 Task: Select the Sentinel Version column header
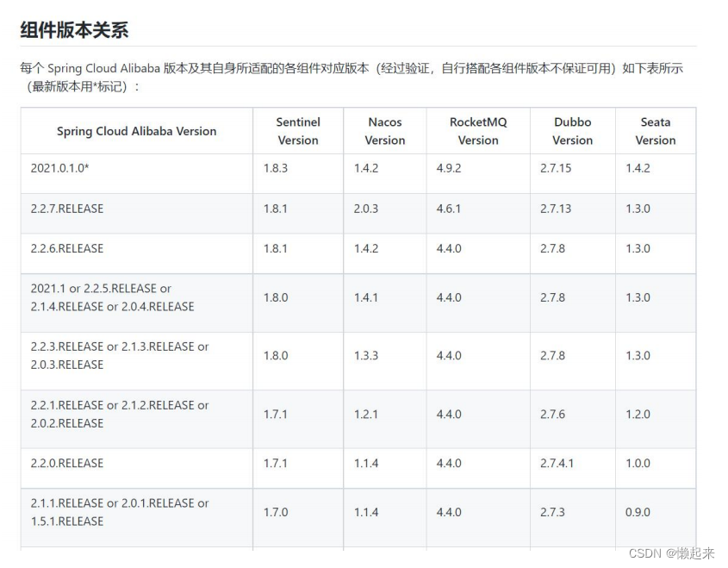tap(298, 131)
